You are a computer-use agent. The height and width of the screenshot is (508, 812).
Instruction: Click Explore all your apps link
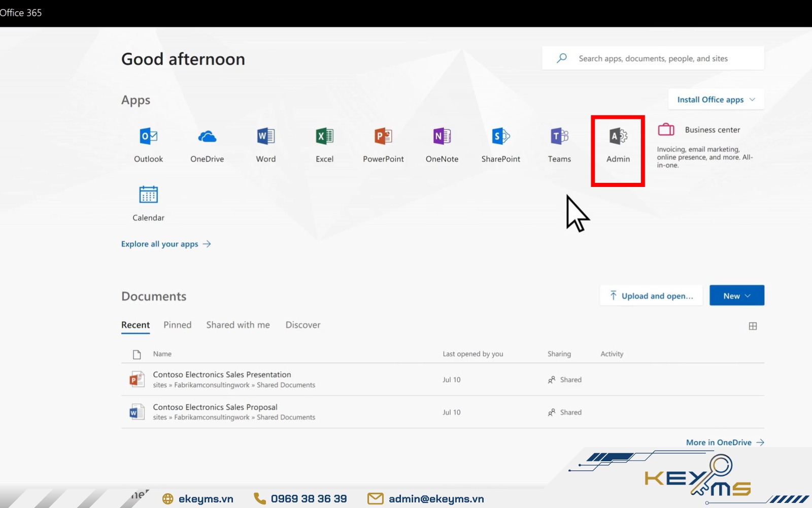pyautogui.click(x=166, y=244)
